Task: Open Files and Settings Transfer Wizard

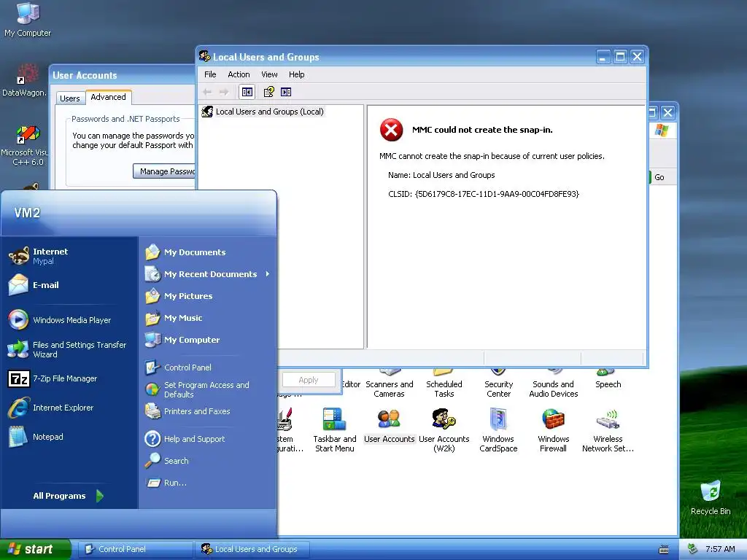Action: [x=67, y=349]
